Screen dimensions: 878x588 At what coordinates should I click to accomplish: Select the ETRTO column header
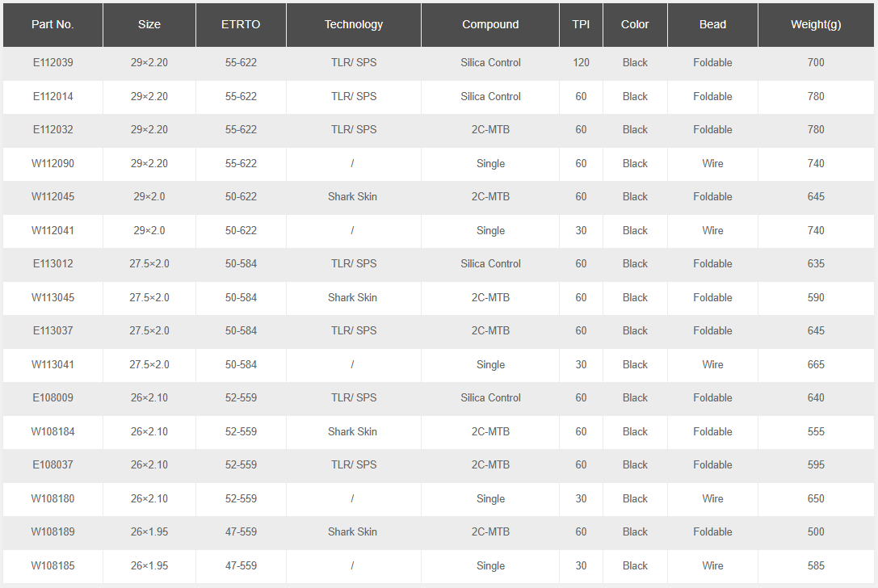241,24
